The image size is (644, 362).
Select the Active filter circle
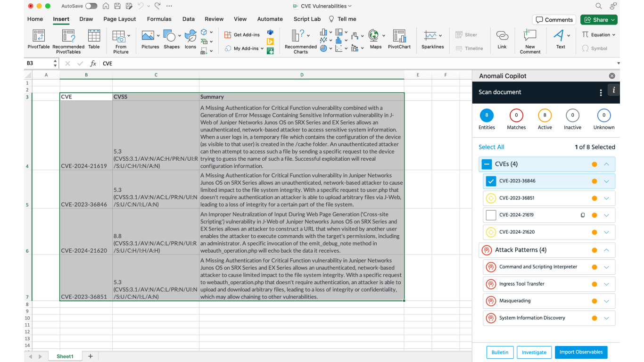(x=545, y=115)
